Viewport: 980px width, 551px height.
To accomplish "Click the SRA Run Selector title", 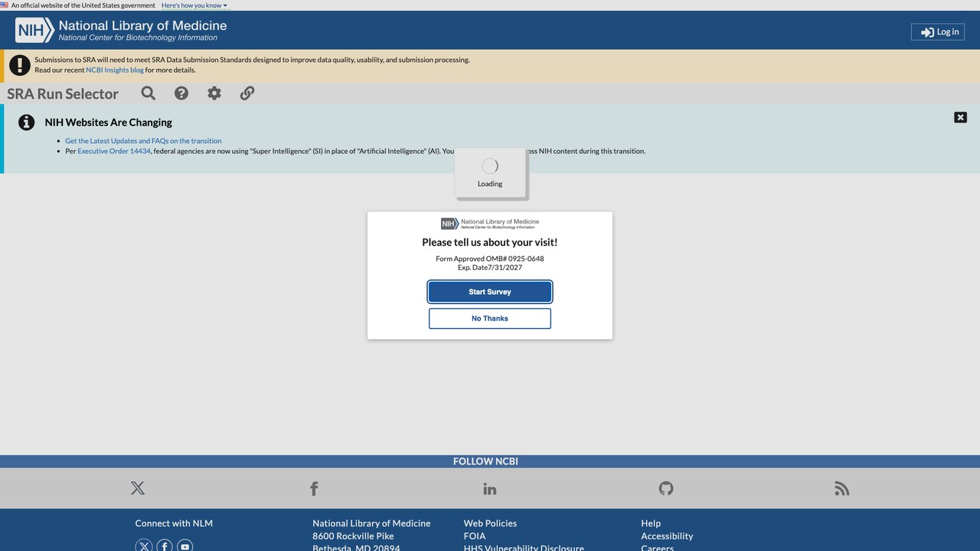I will [63, 94].
